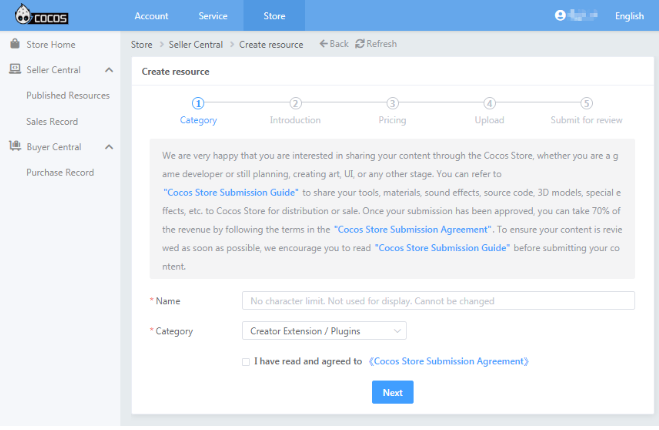Click the Store Home bag icon
Viewport: 659px width, 430px height.
click(15, 44)
